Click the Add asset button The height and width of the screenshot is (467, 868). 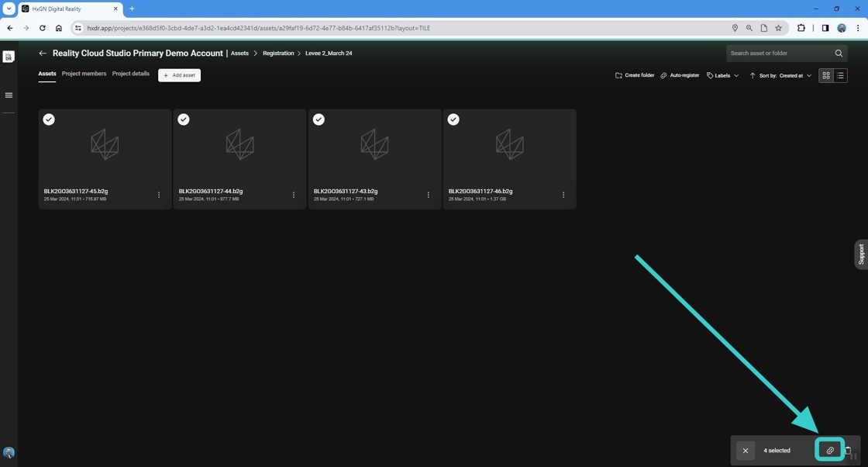tap(179, 75)
